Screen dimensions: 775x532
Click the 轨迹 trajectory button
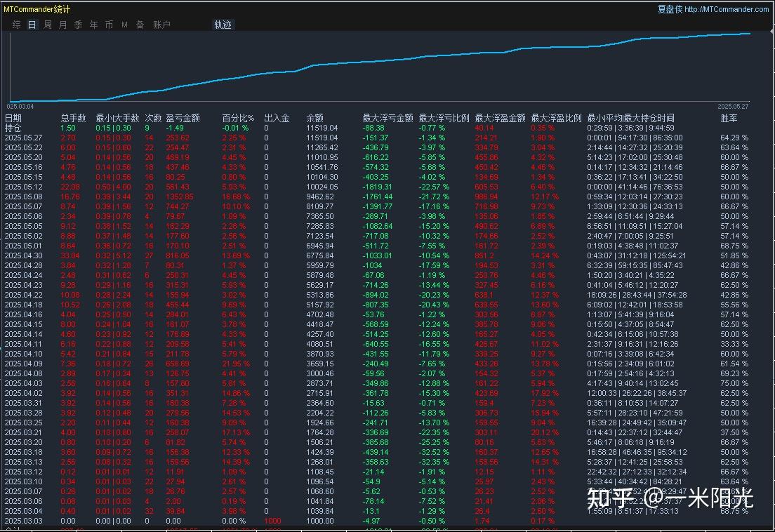(x=221, y=24)
